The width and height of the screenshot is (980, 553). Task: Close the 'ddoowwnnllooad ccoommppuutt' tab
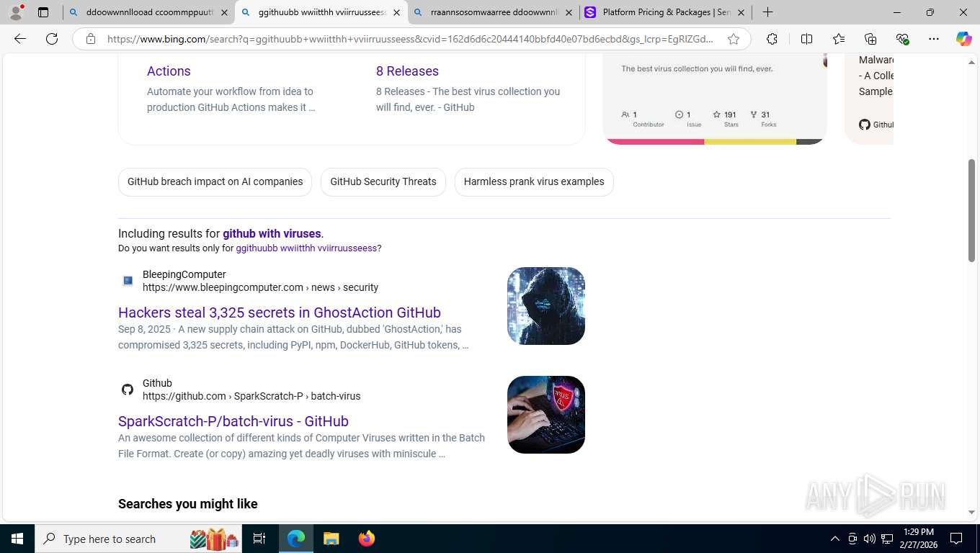tap(224, 12)
